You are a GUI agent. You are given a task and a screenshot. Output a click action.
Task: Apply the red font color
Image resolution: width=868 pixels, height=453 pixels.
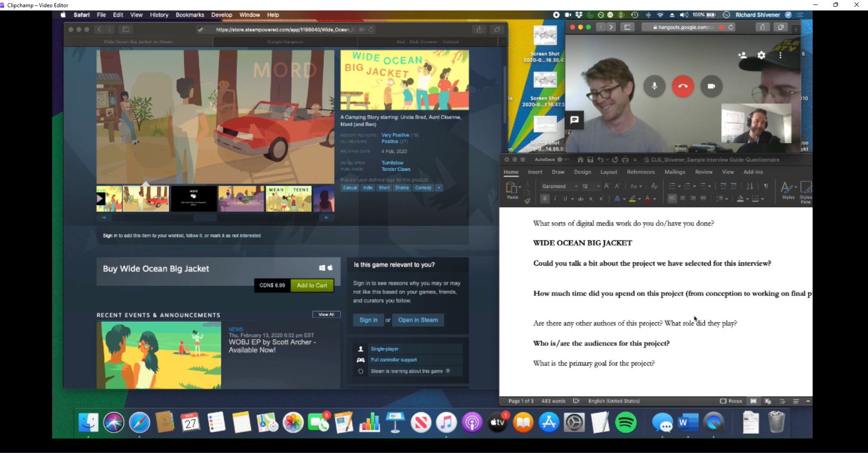coord(647,198)
